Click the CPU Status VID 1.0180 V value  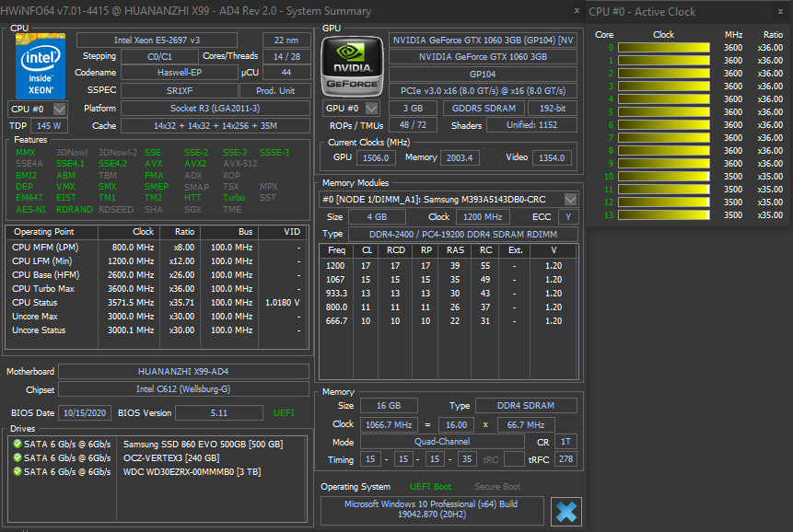(282, 302)
